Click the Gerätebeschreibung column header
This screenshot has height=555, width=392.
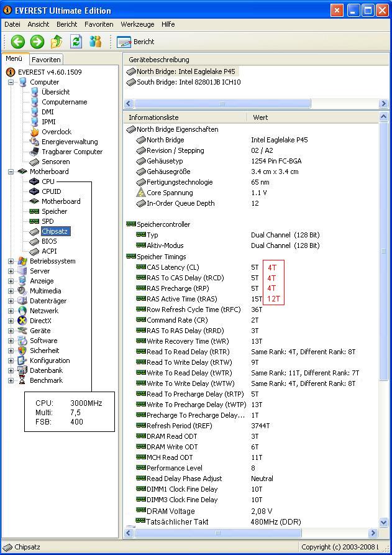tap(255, 60)
